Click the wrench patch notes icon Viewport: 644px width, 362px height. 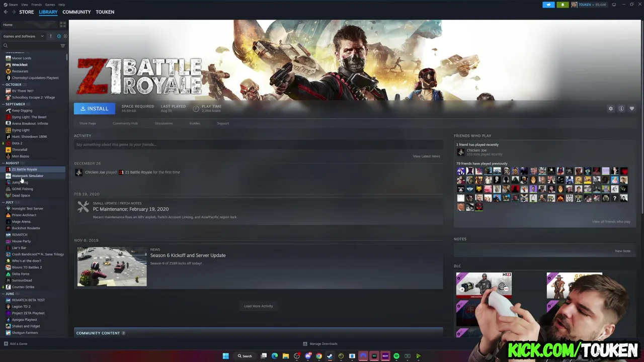pyautogui.click(x=83, y=206)
